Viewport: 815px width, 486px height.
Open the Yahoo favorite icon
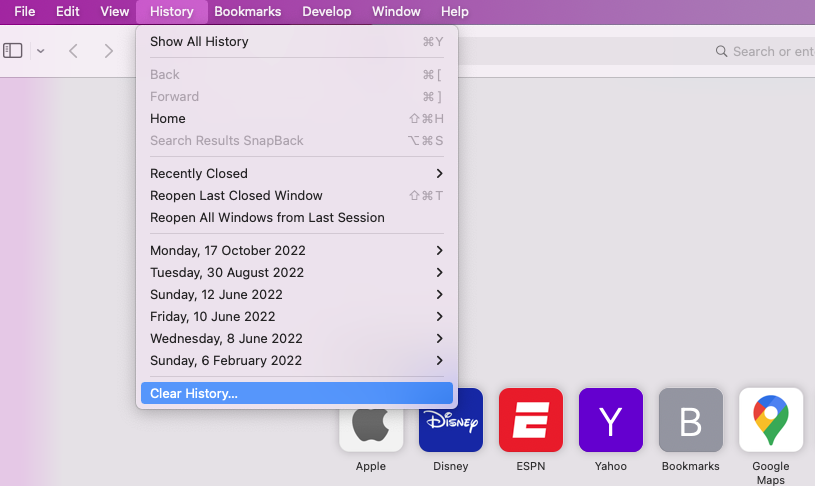click(611, 420)
